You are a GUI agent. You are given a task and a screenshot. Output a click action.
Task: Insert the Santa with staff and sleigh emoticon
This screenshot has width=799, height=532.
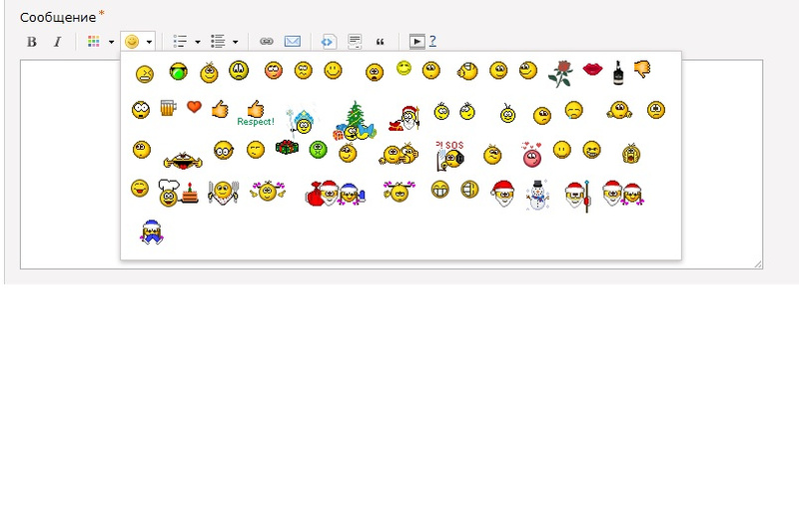coord(404,118)
